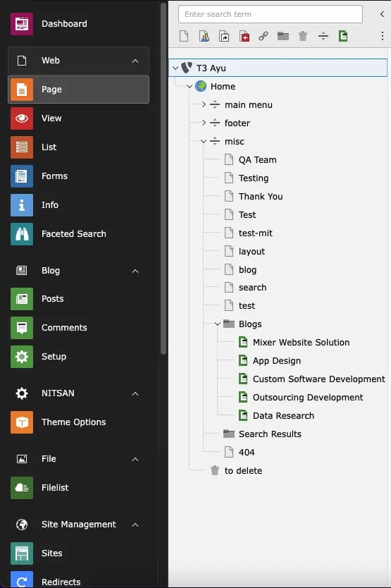The image size is (391, 588).
Task: Open the View module eye icon
Action: (22, 118)
